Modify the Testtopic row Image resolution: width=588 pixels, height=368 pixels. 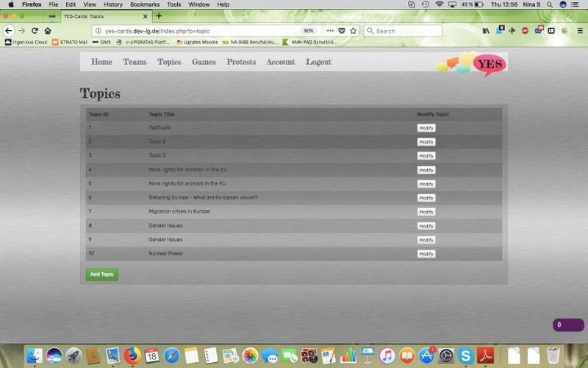[x=426, y=128]
